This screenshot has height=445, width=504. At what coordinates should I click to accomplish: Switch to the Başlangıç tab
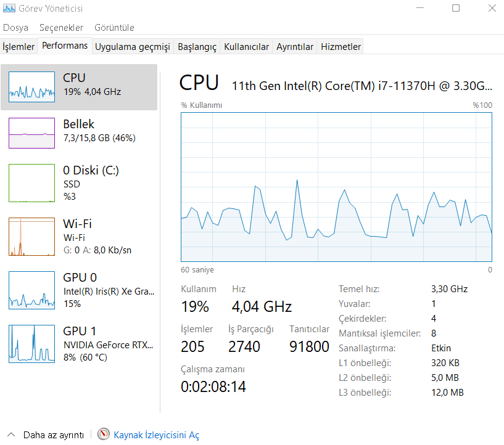tap(197, 47)
